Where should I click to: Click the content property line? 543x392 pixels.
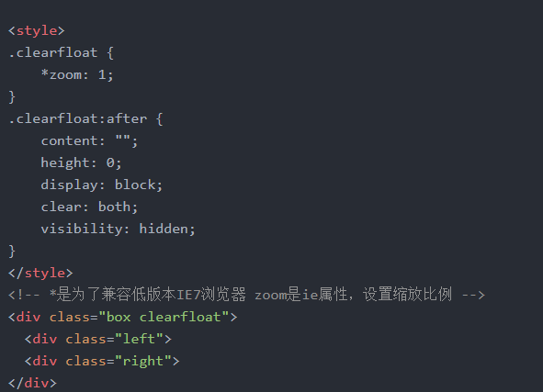click(89, 140)
